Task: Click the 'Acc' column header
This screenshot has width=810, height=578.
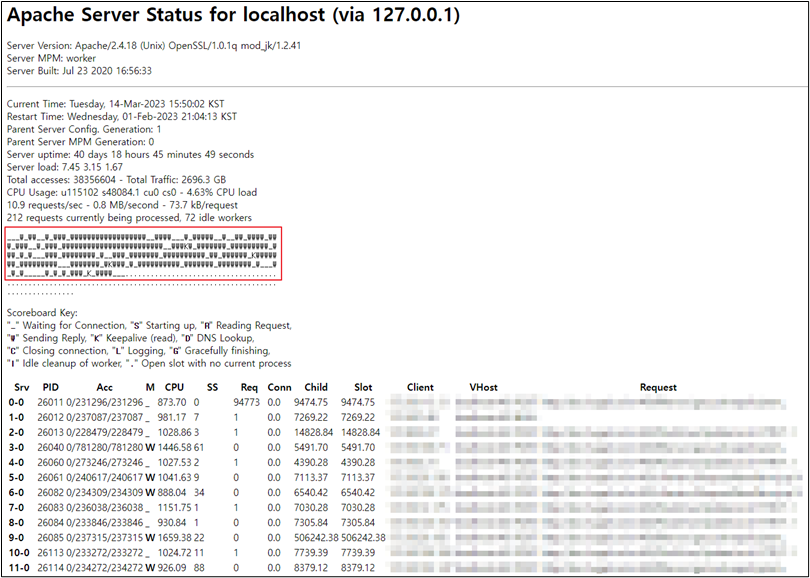Action: pos(104,387)
